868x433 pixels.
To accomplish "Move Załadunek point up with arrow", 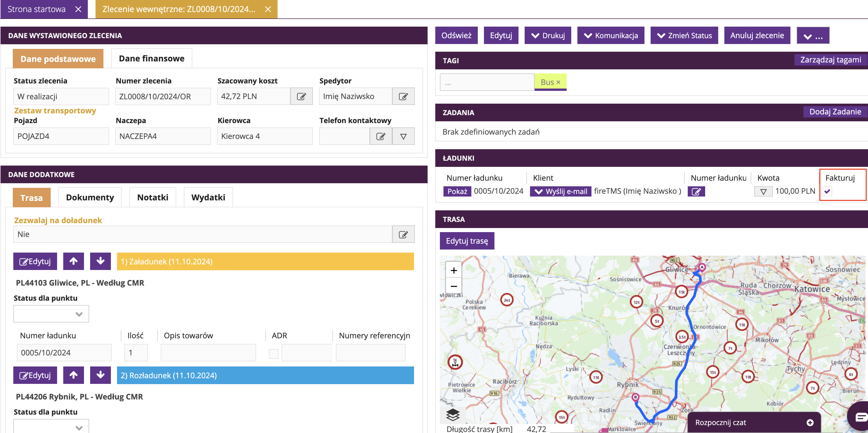I will click(x=73, y=261).
